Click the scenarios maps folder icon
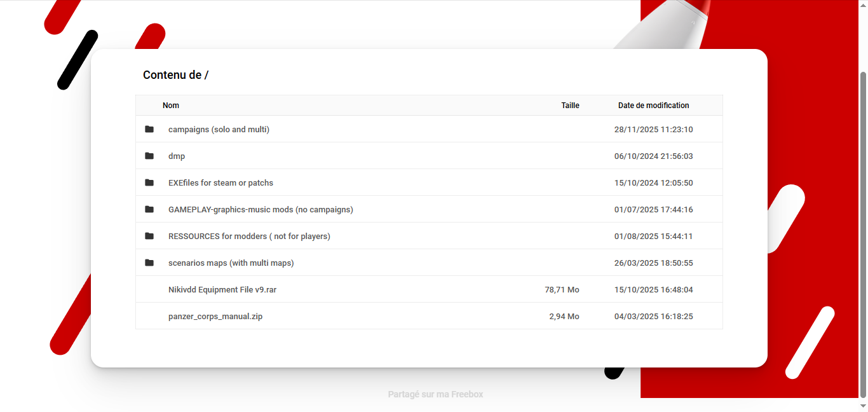The height and width of the screenshot is (412, 868). 149,263
